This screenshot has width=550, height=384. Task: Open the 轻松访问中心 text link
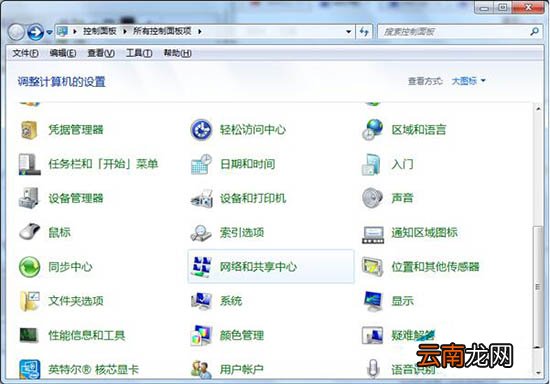253,130
